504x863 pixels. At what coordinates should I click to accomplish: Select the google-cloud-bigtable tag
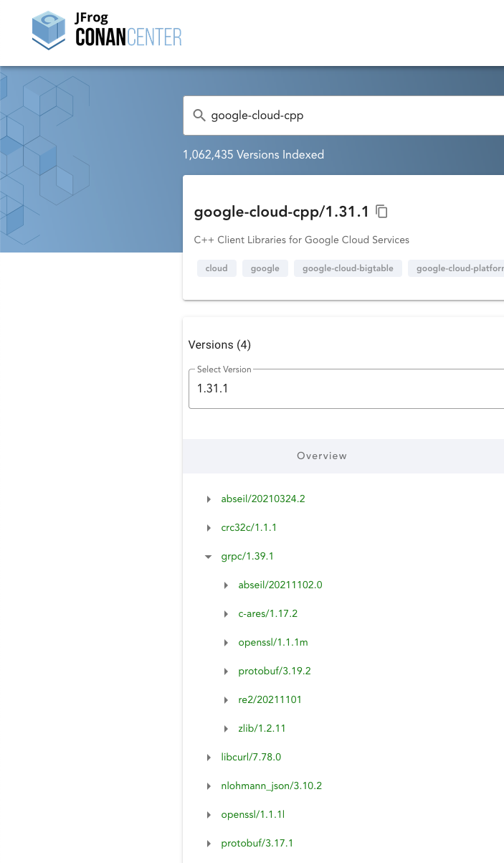click(348, 268)
